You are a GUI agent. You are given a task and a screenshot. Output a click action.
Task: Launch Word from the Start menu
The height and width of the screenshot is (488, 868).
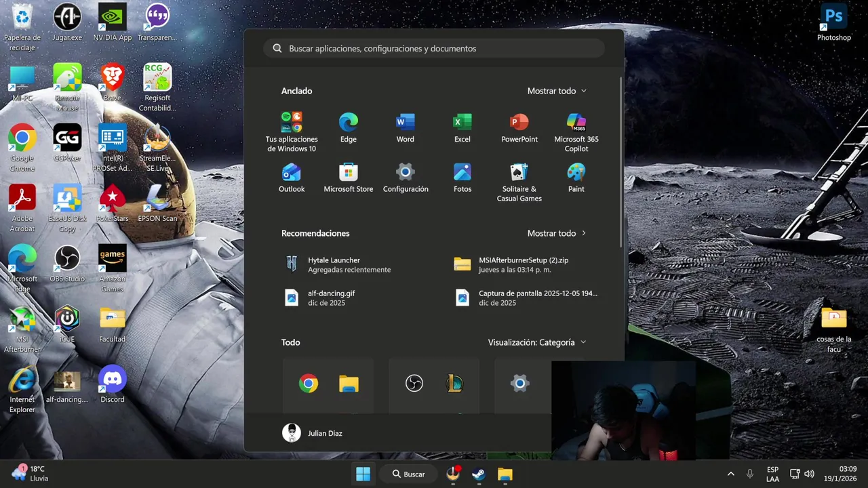tap(406, 128)
